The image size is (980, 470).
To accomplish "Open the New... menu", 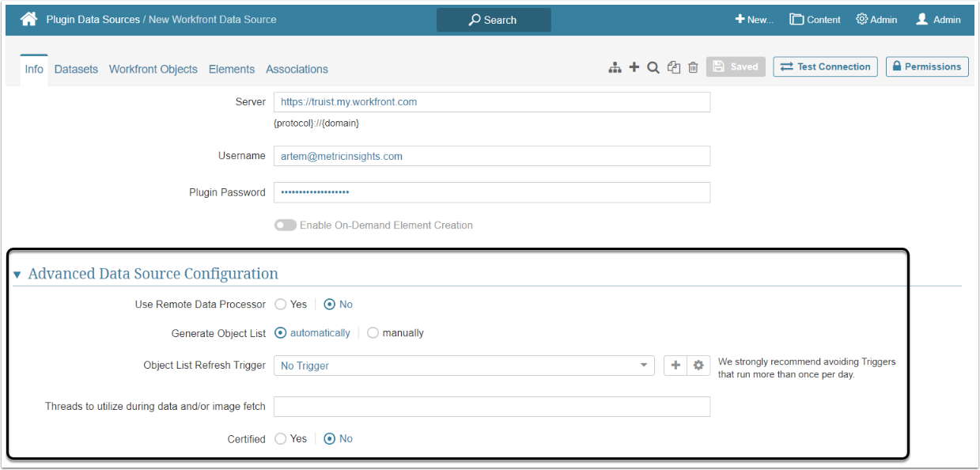I will pyautogui.click(x=755, y=20).
